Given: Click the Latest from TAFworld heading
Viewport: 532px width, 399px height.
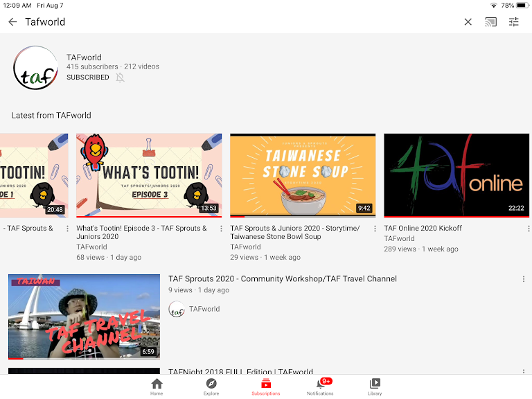Looking at the screenshot, I should click(51, 116).
